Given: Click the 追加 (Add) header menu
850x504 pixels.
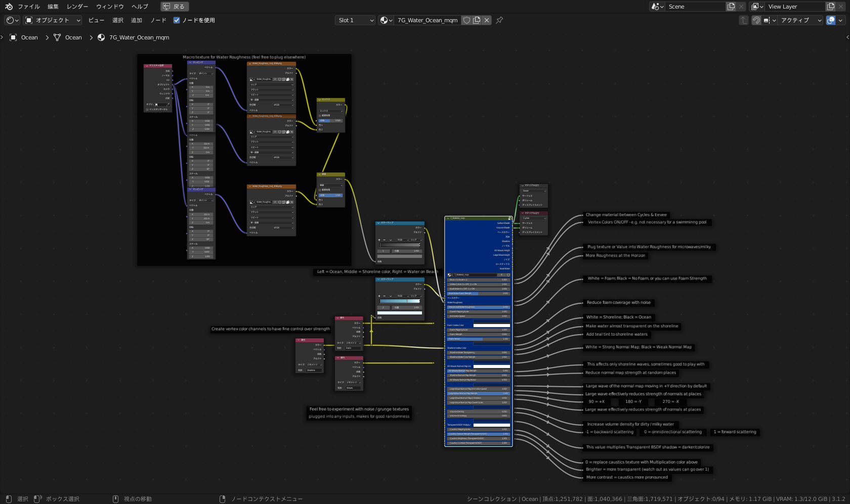Looking at the screenshot, I should pyautogui.click(x=137, y=20).
